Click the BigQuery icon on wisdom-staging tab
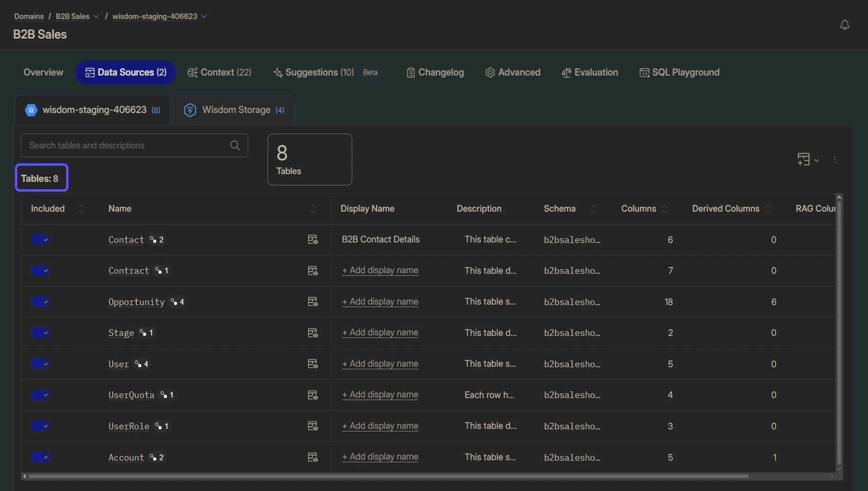The height and width of the screenshot is (491, 868). click(x=31, y=110)
